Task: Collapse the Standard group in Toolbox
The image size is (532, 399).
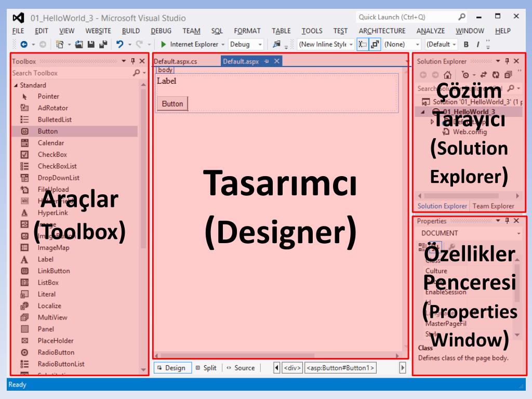Action: pyautogui.click(x=16, y=85)
